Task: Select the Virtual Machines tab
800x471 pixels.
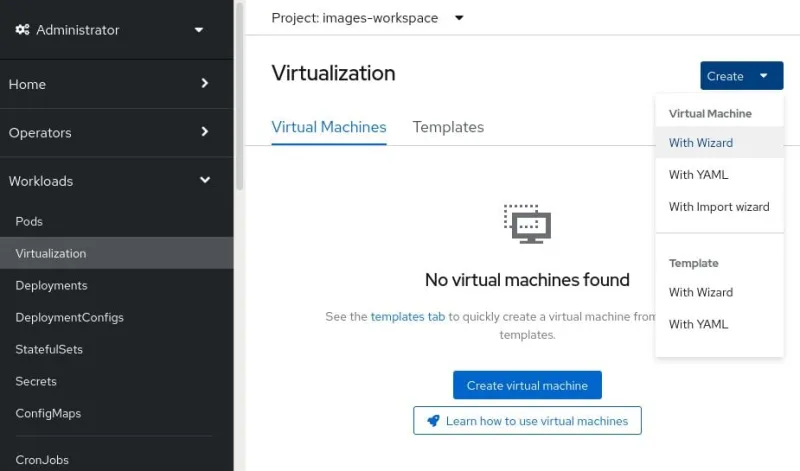Action: (x=329, y=127)
